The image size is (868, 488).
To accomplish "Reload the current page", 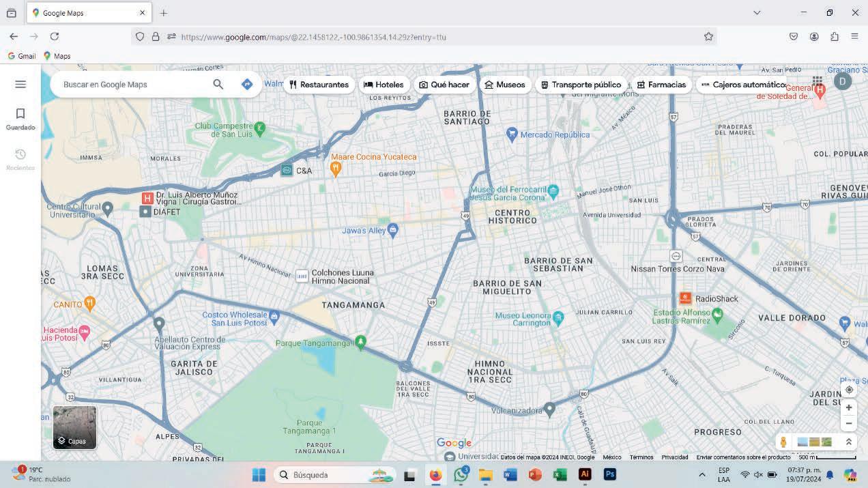I will [x=55, y=36].
